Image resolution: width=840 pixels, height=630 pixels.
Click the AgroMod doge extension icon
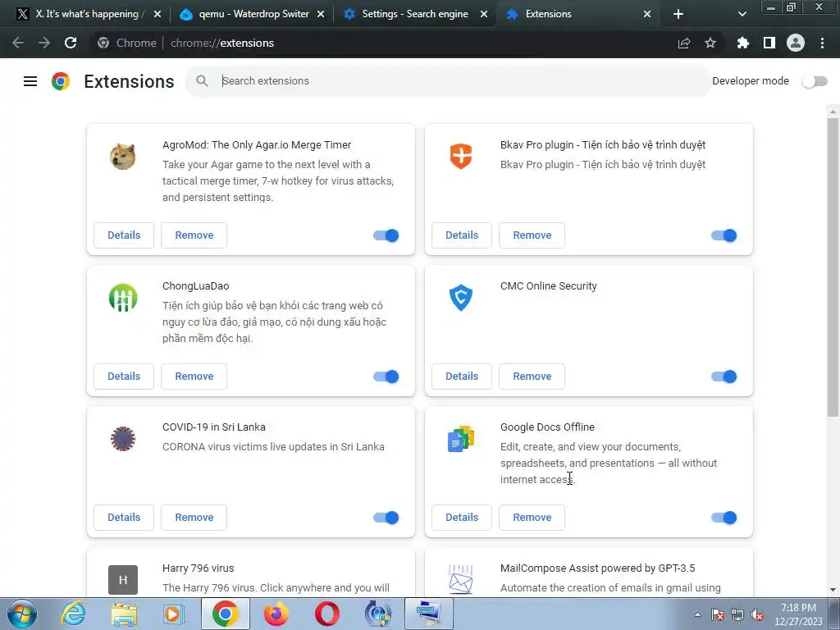[123, 157]
